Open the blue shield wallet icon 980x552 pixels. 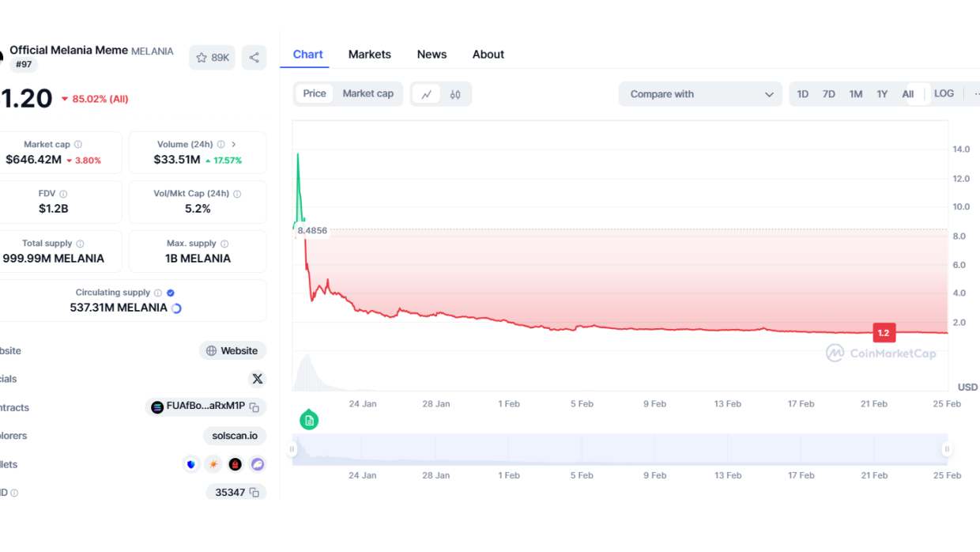click(191, 464)
